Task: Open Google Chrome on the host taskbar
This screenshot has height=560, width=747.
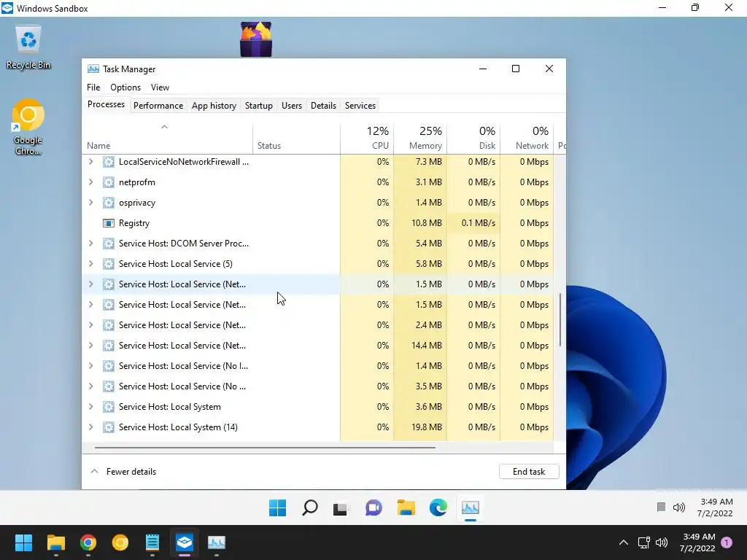Action: [88, 542]
